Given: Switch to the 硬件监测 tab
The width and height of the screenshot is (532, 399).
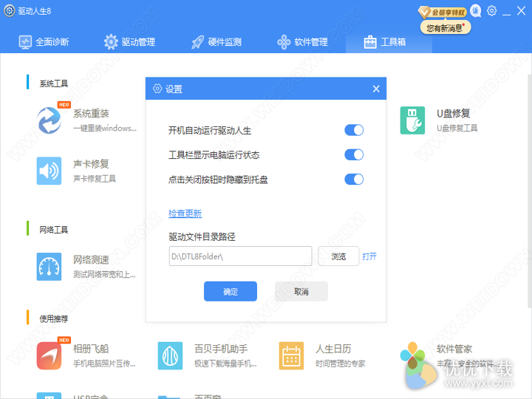Looking at the screenshot, I should [x=216, y=42].
